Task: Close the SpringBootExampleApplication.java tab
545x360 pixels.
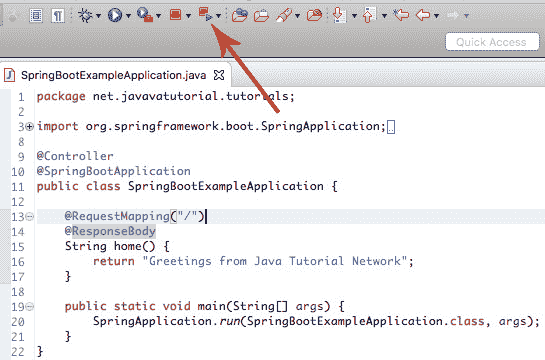Action: (x=219, y=75)
